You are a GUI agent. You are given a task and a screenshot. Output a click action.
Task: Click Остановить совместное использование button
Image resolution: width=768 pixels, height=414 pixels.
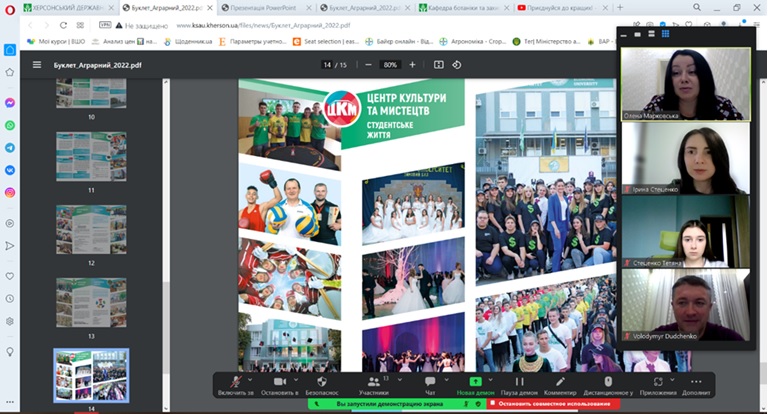[554, 404]
